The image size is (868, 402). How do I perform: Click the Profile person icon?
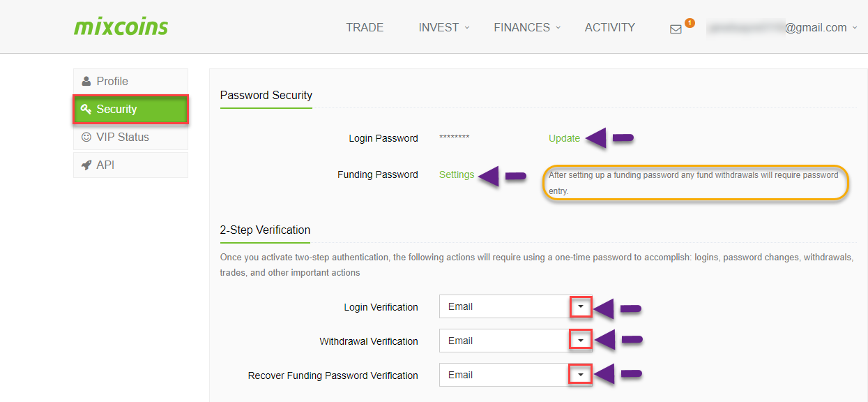pos(86,81)
